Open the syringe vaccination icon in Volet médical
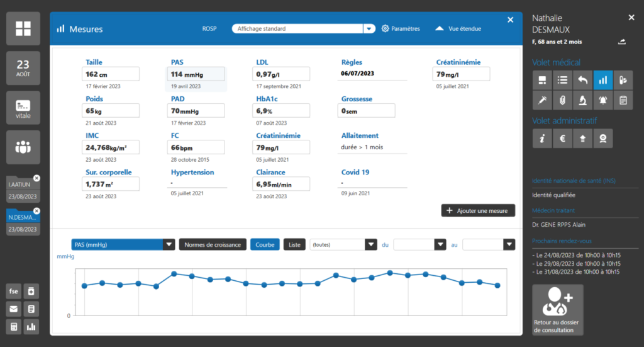Screen dimensions: 644x347 (541, 100)
